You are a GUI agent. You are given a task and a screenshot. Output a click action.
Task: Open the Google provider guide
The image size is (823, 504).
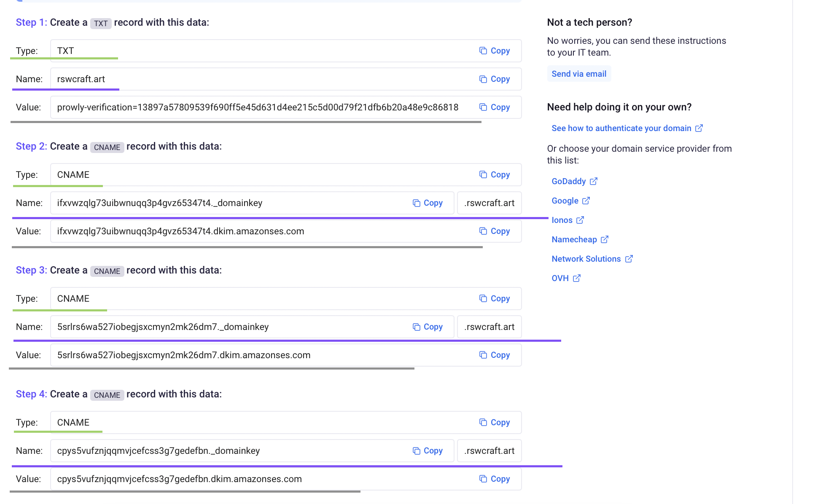[570, 201]
